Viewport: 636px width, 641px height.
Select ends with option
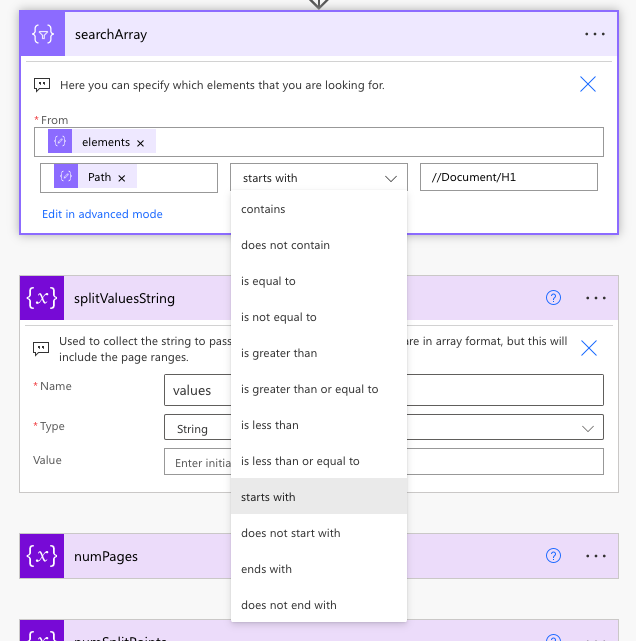[x=319, y=569]
